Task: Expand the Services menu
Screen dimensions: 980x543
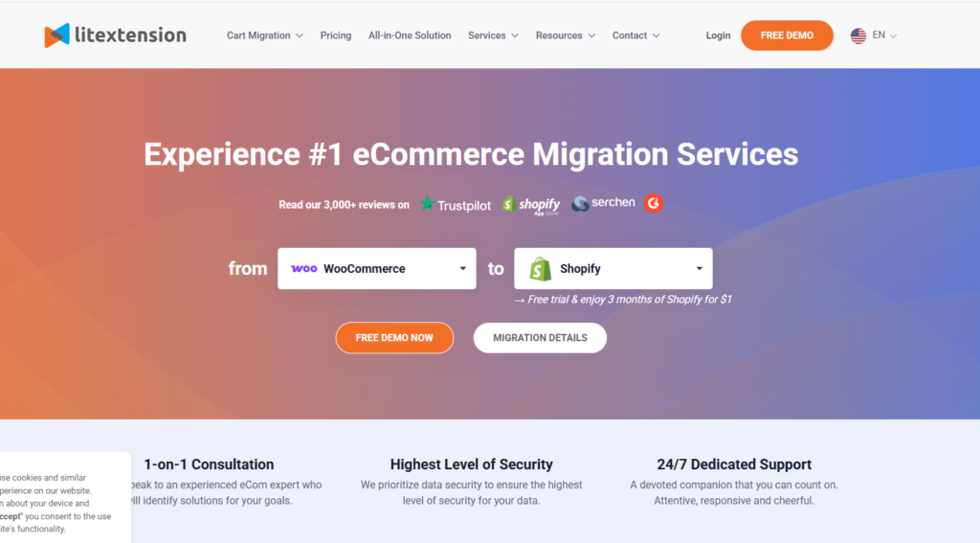Action: pos(493,35)
